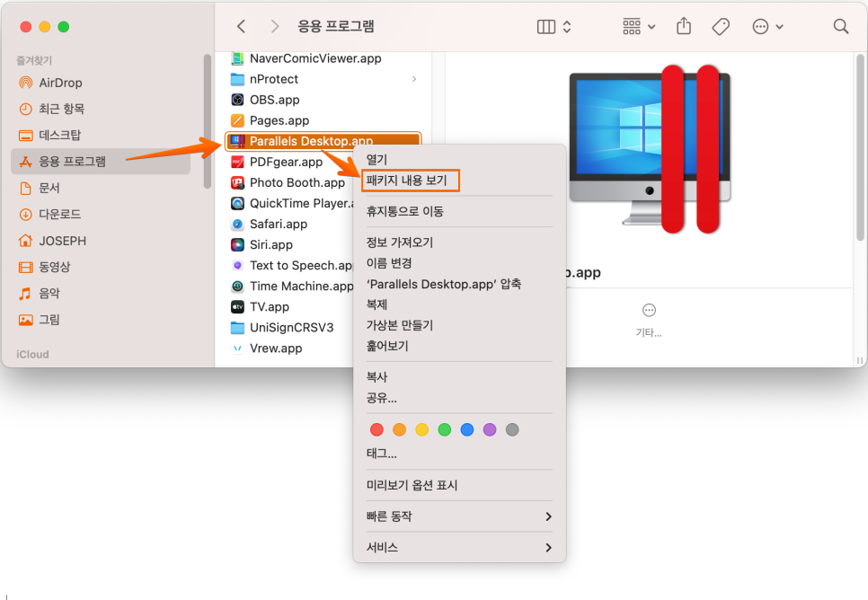Open JOSEPH home folder in sidebar
The width and height of the screenshot is (868, 600).
point(101,241)
